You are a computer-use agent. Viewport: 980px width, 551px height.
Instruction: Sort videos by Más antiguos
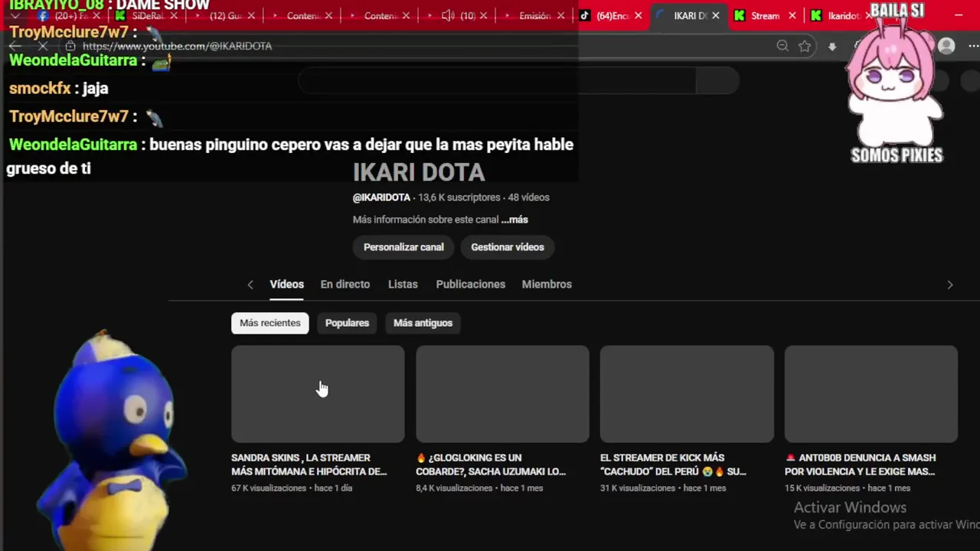pyautogui.click(x=423, y=323)
